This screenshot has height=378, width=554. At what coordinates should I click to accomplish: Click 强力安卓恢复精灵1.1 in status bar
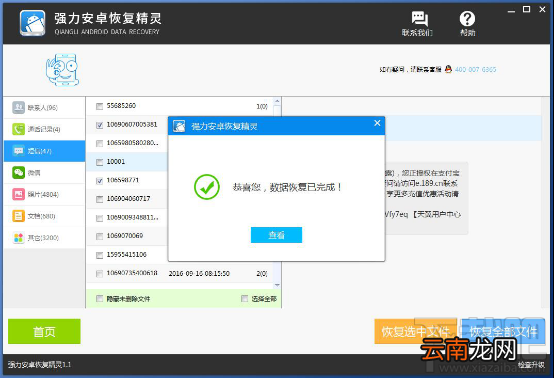[39, 365]
